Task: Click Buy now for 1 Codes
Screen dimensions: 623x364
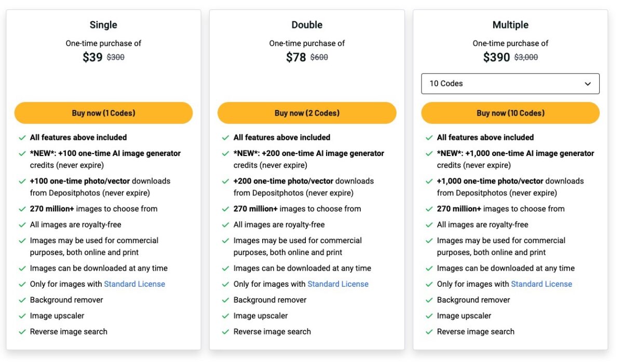Action: [x=103, y=113]
